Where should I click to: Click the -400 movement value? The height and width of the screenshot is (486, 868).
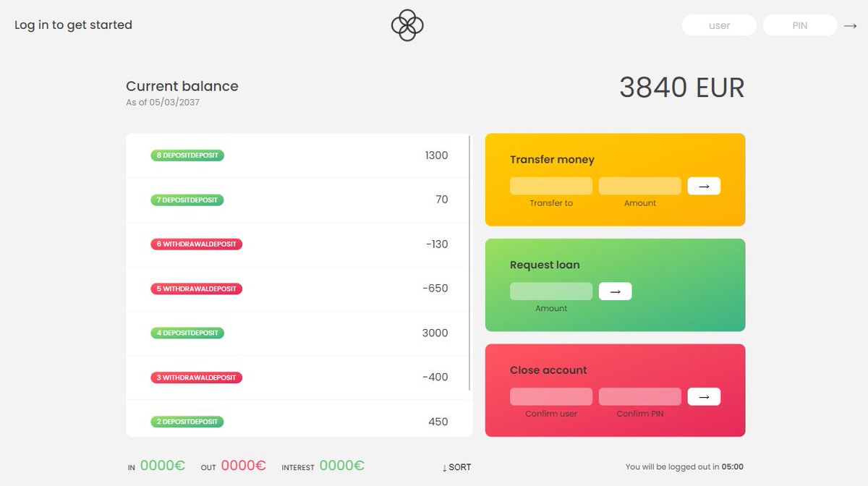point(435,378)
